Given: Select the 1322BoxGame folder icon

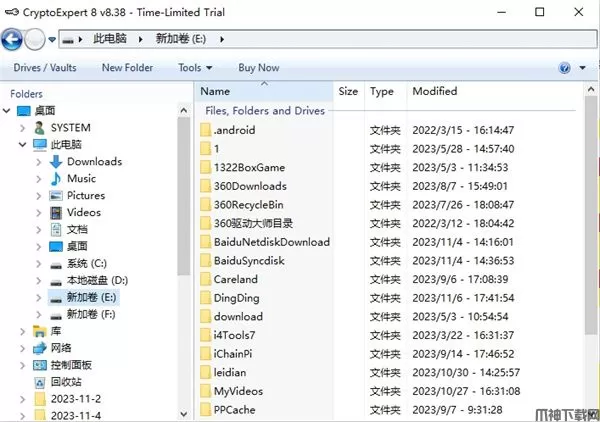Looking at the screenshot, I should pyautogui.click(x=205, y=168).
